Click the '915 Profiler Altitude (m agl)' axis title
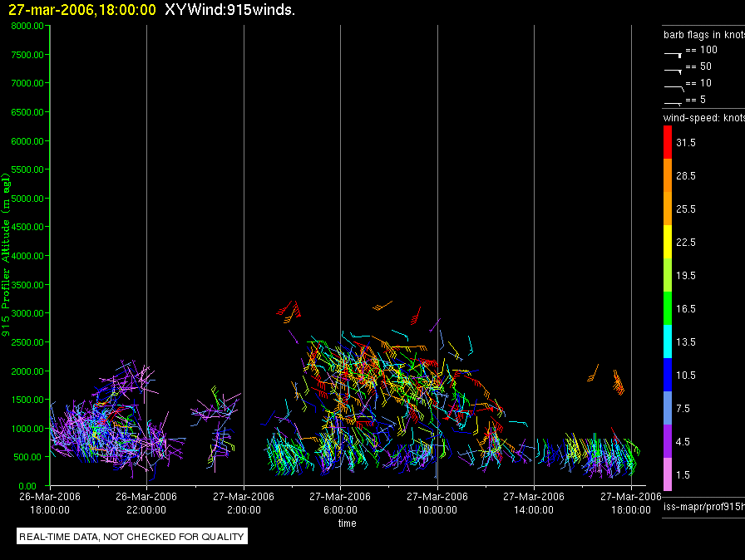The width and height of the screenshot is (745, 560). click(6, 254)
